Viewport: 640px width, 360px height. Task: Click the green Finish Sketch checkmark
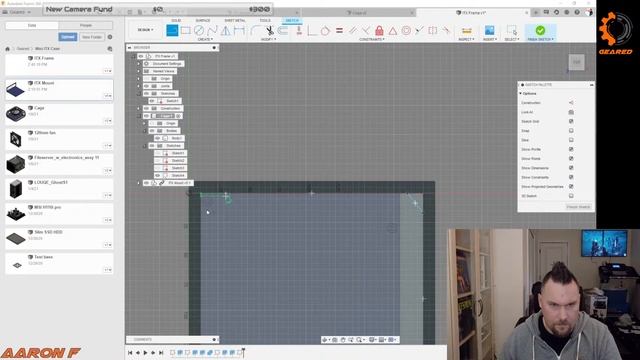click(540, 30)
